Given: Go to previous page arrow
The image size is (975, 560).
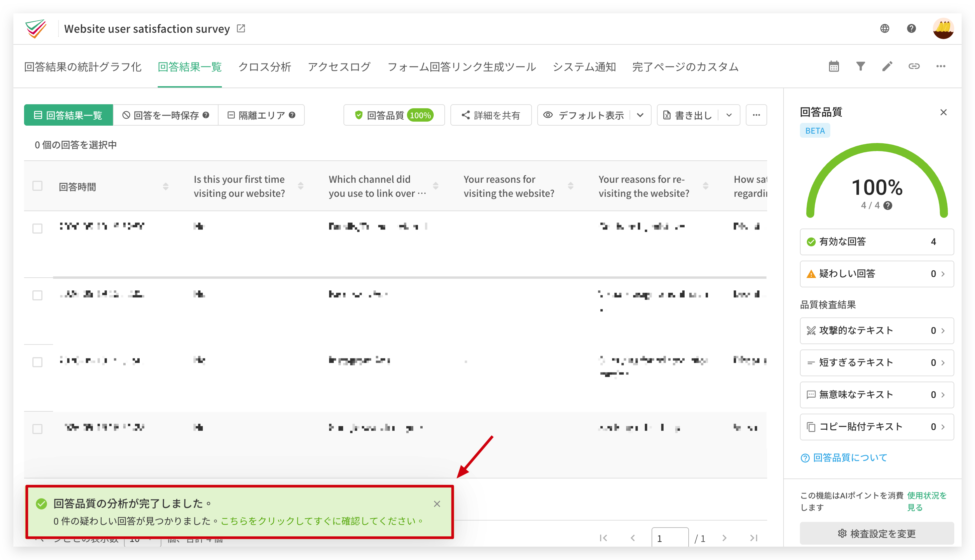Looking at the screenshot, I should tap(633, 538).
